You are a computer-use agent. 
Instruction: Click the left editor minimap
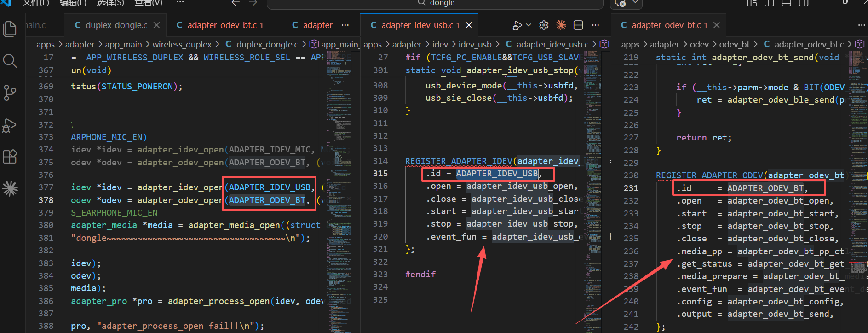[x=339, y=191]
